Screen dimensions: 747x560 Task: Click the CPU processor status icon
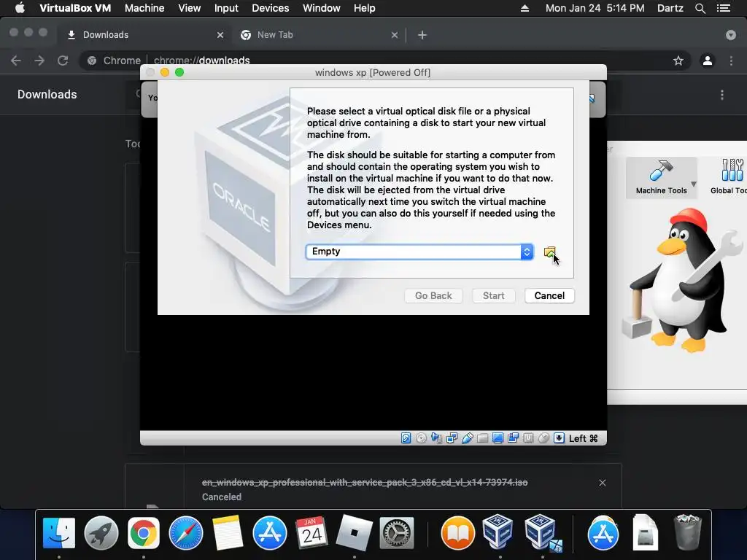[x=528, y=438]
